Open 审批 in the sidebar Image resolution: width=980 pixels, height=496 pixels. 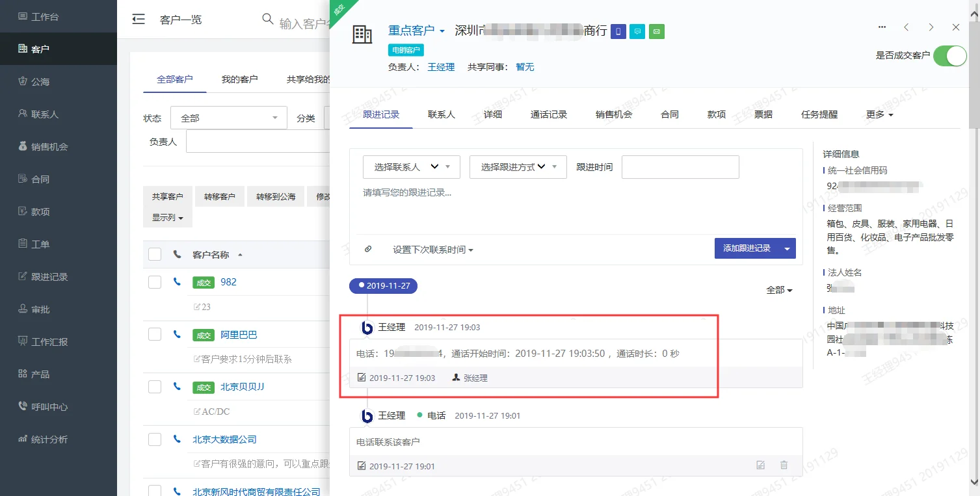tap(59, 309)
